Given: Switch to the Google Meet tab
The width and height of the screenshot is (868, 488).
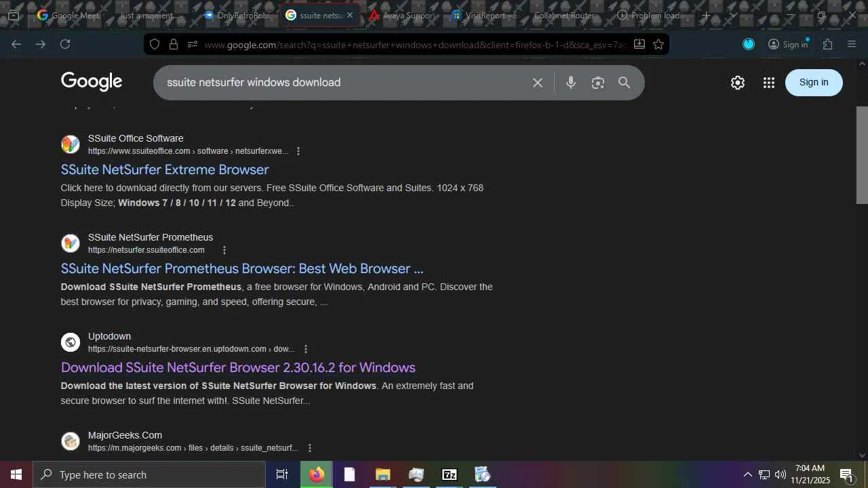Looking at the screenshot, I should 68,15.
